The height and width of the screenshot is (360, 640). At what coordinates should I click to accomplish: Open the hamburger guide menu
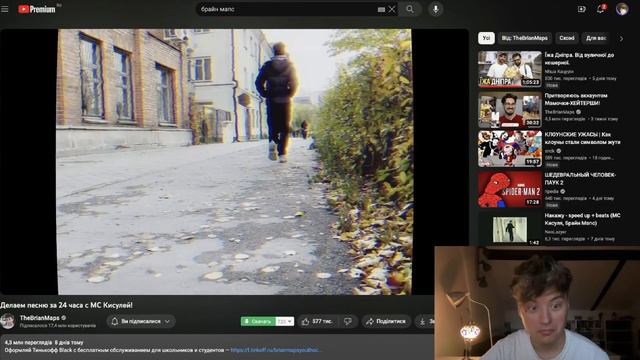click(x=5, y=9)
